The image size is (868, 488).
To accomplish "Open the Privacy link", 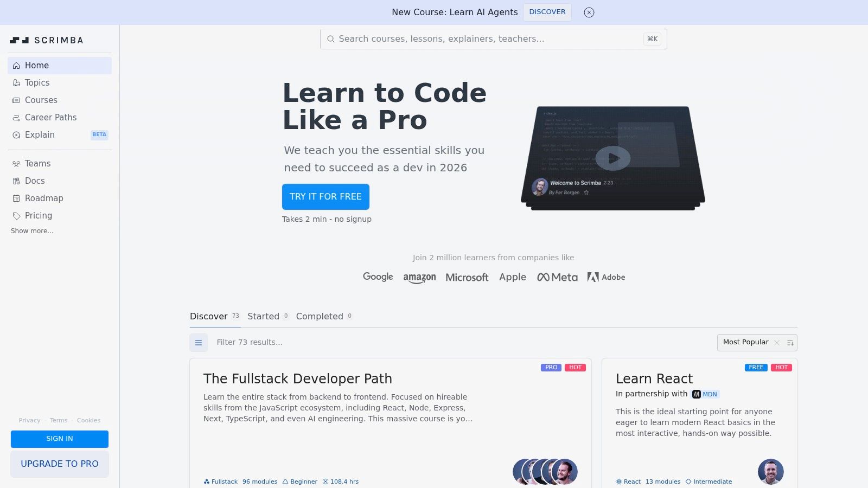I will [29, 420].
